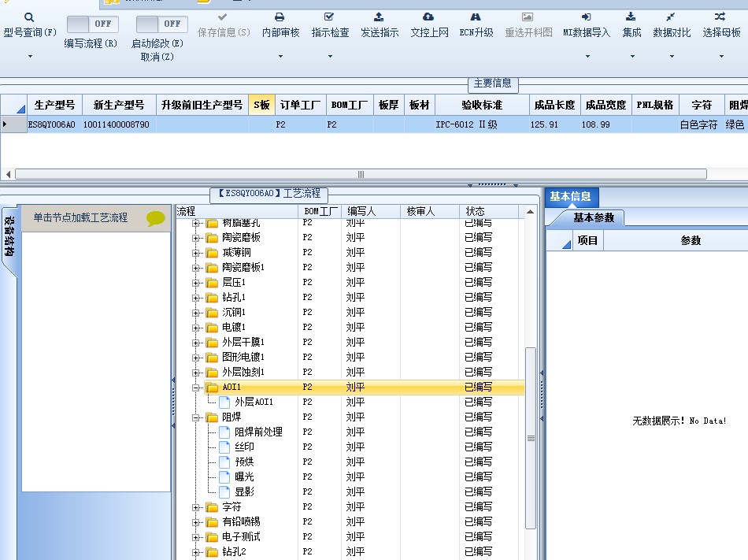
Task: Expand the 外层蚀刻1 tree node
Action: pyautogui.click(x=195, y=373)
